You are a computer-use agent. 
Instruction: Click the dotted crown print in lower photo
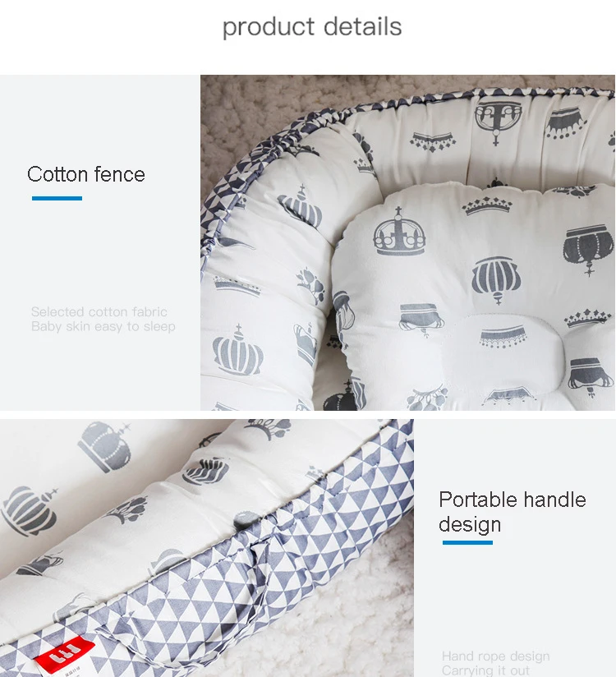[x=104, y=447]
